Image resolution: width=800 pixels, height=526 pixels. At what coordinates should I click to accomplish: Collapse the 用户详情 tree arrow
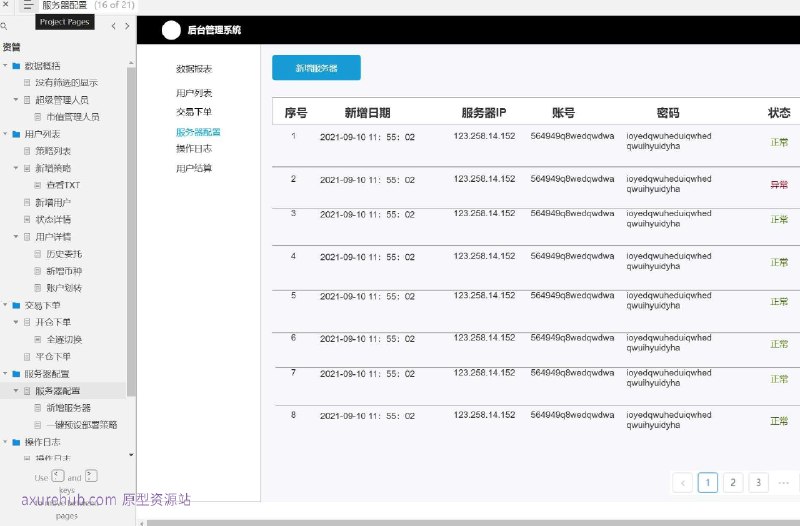(16, 237)
